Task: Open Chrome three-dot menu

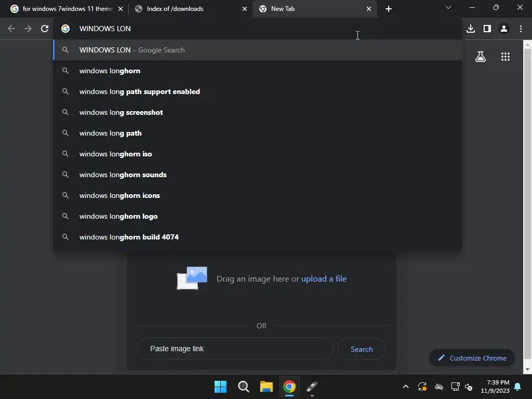Action: 521,29
